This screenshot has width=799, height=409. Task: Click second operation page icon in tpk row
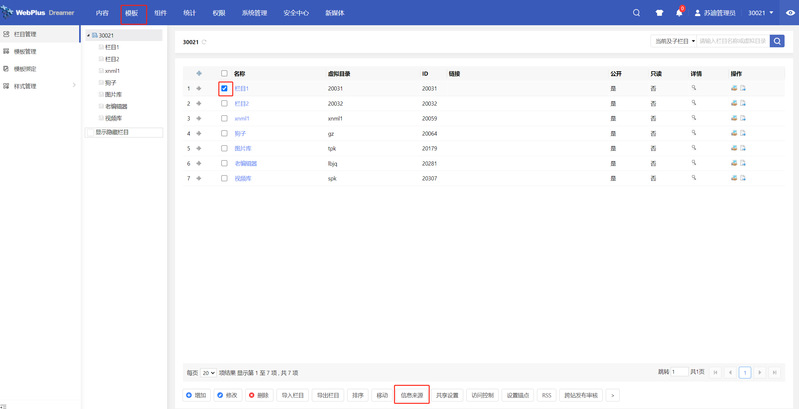pos(743,148)
